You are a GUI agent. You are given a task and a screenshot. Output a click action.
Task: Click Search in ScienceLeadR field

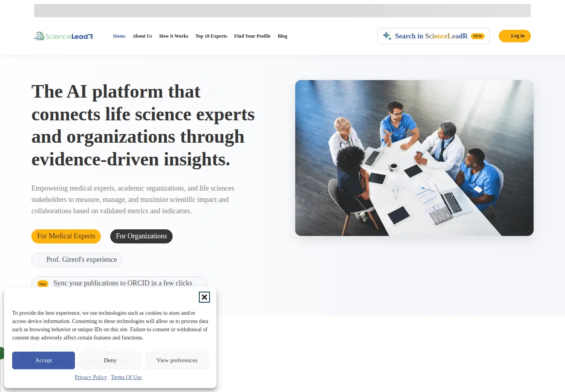coord(434,36)
